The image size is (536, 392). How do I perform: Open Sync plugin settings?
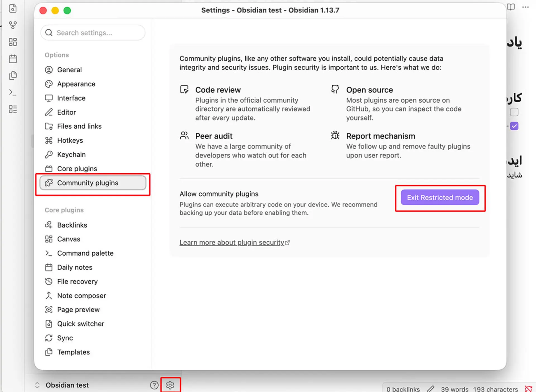pos(93,338)
